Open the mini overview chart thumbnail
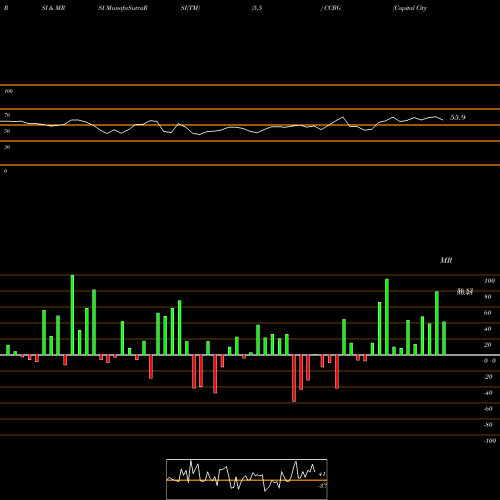This screenshot has width=500, height=500. pos(247,479)
